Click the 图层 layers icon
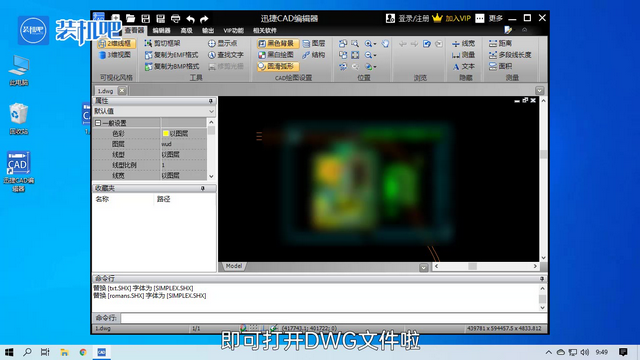Viewport: 640px width, 360px height. [306, 43]
